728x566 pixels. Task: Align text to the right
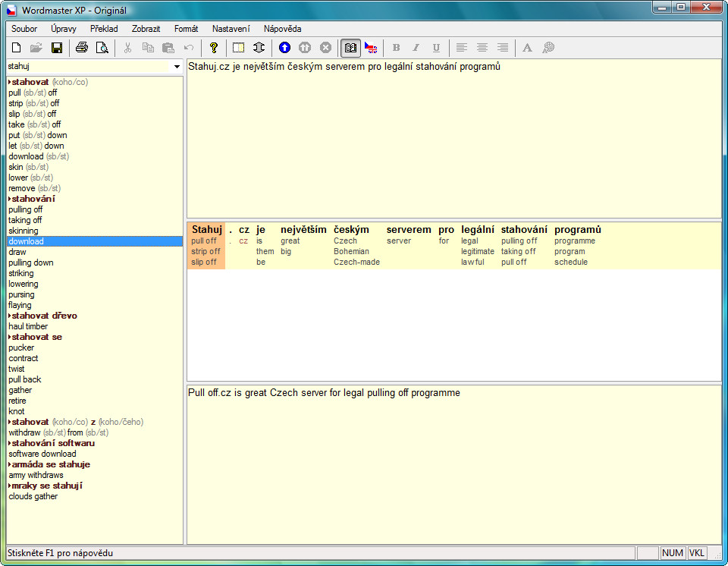coord(502,47)
